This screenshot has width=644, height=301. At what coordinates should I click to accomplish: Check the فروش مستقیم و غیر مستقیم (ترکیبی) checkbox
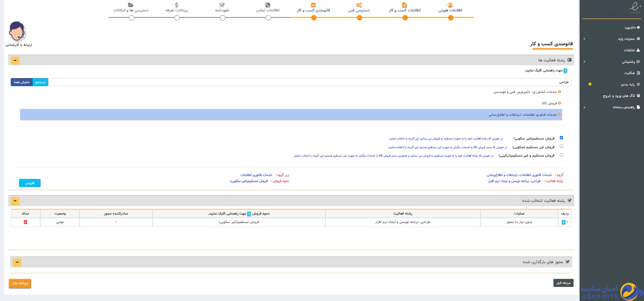561,155
